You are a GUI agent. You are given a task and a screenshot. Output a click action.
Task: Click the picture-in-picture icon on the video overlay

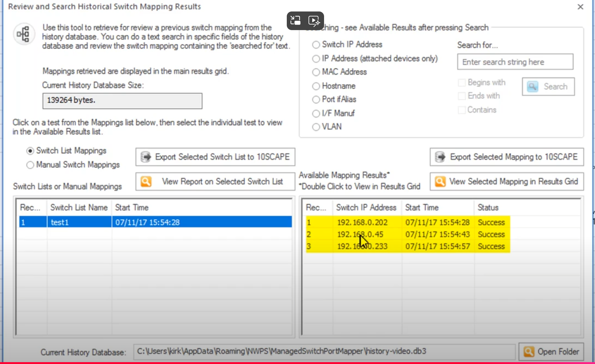295,20
